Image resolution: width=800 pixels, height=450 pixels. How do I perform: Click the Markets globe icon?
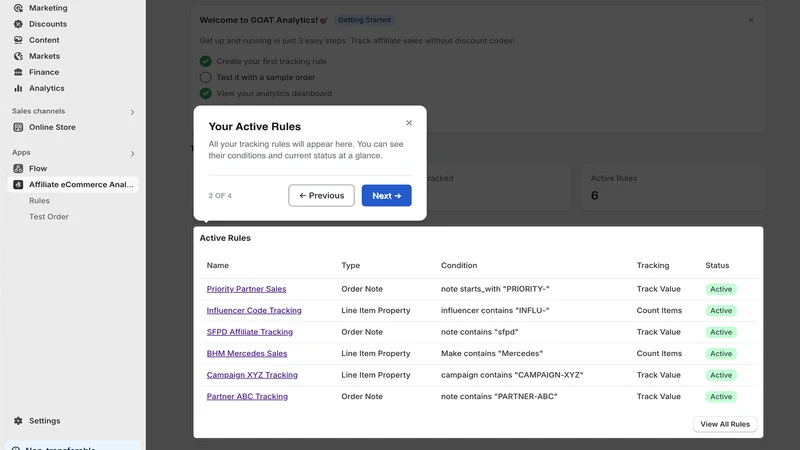coord(18,56)
